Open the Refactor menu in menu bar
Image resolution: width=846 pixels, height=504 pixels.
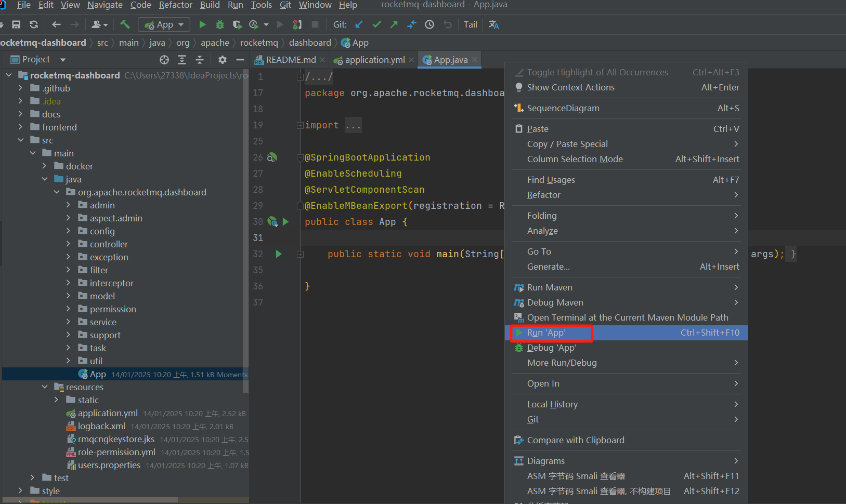click(x=176, y=5)
